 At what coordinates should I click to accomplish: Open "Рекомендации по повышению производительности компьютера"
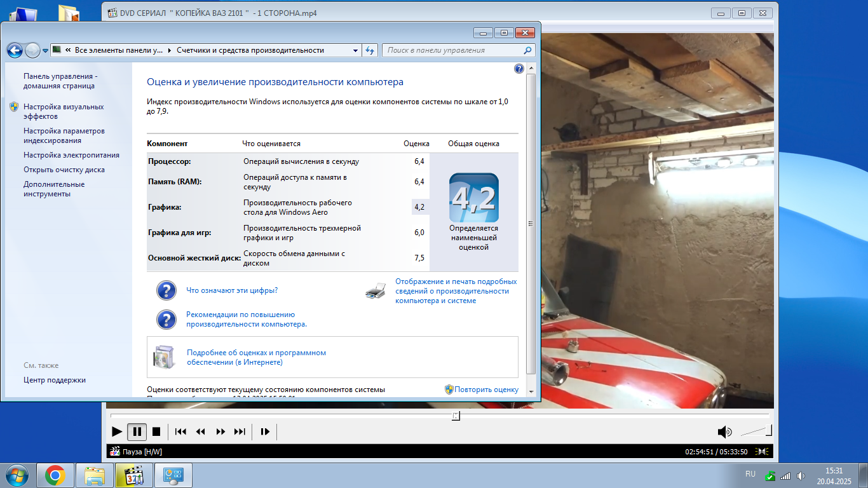point(247,319)
